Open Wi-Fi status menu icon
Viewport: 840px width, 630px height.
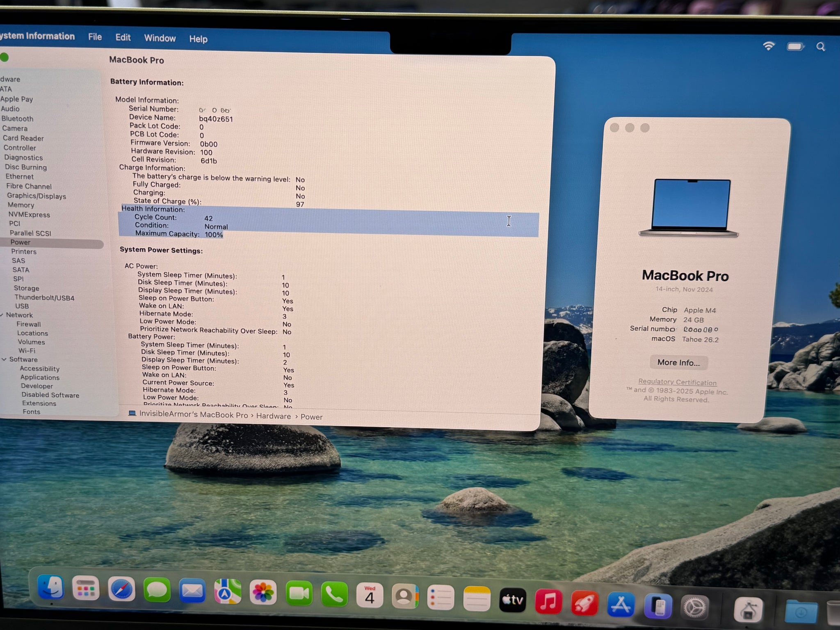(x=768, y=46)
